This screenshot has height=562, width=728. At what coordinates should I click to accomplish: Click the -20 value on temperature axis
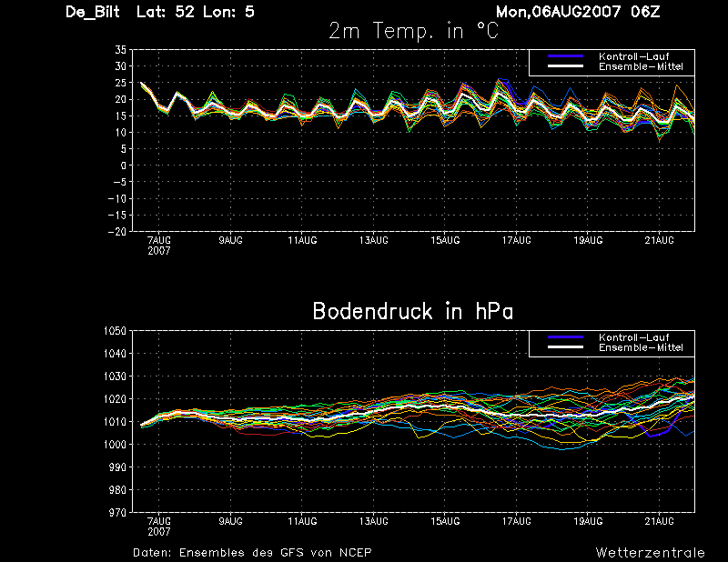[x=117, y=232]
